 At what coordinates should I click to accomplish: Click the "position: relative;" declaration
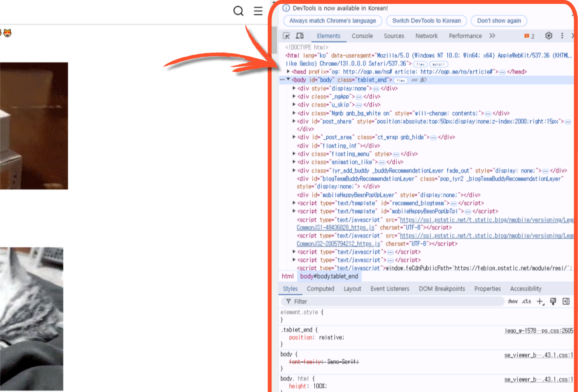click(x=317, y=338)
